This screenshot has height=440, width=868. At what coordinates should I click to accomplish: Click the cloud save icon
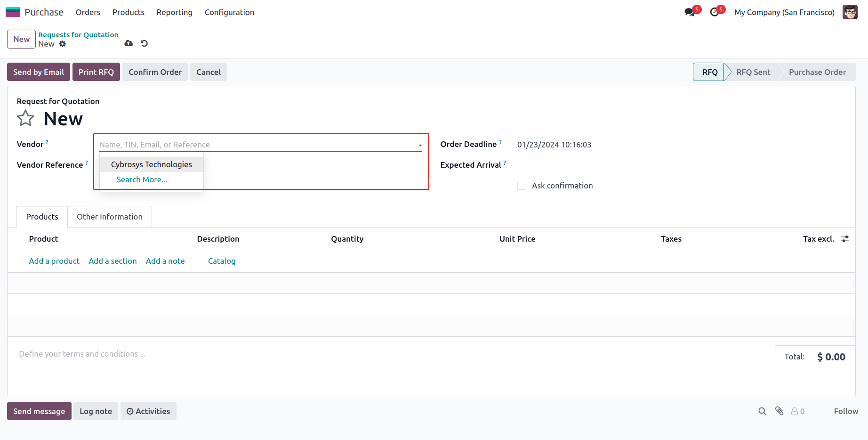pos(129,43)
